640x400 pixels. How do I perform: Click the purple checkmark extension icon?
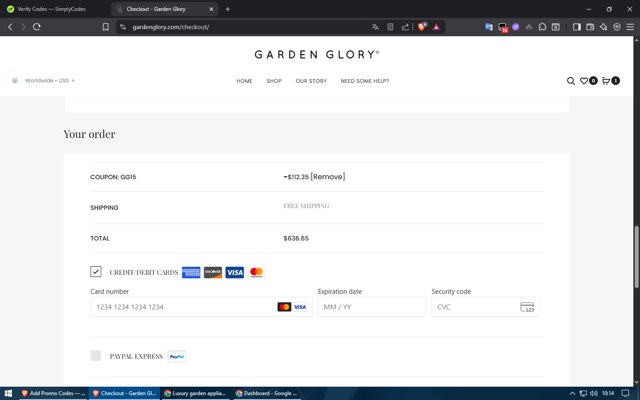pyautogui.click(x=516, y=27)
